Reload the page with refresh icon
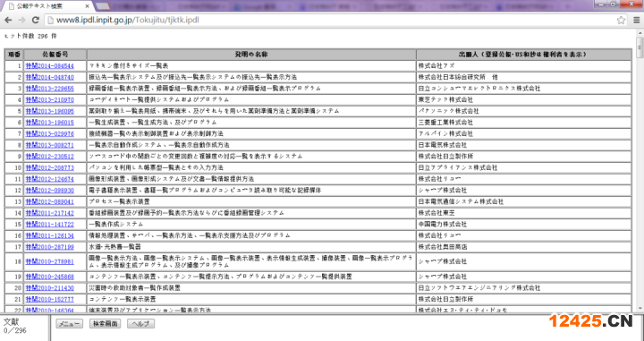This screenshot has height=341, width=644. (x=35, y=20)
